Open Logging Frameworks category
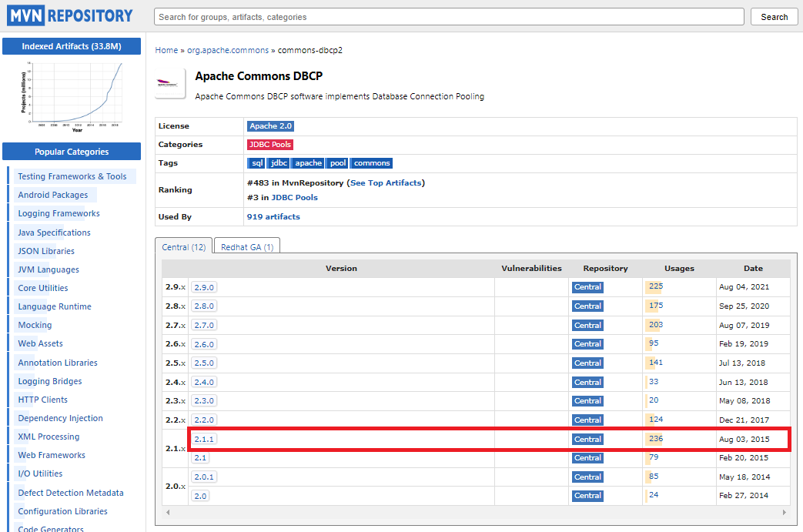The height and width of the screenshot is (532, 803). coord(59,213)
